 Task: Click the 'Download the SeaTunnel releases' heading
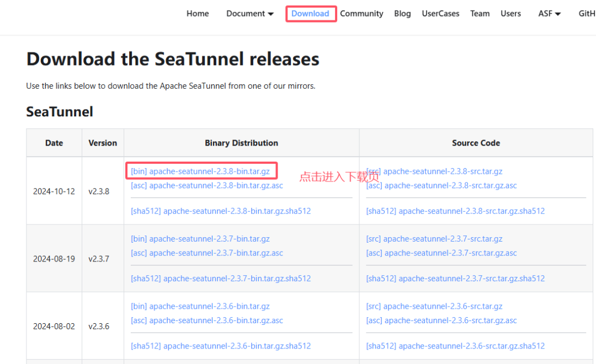[x=173, y=59]
